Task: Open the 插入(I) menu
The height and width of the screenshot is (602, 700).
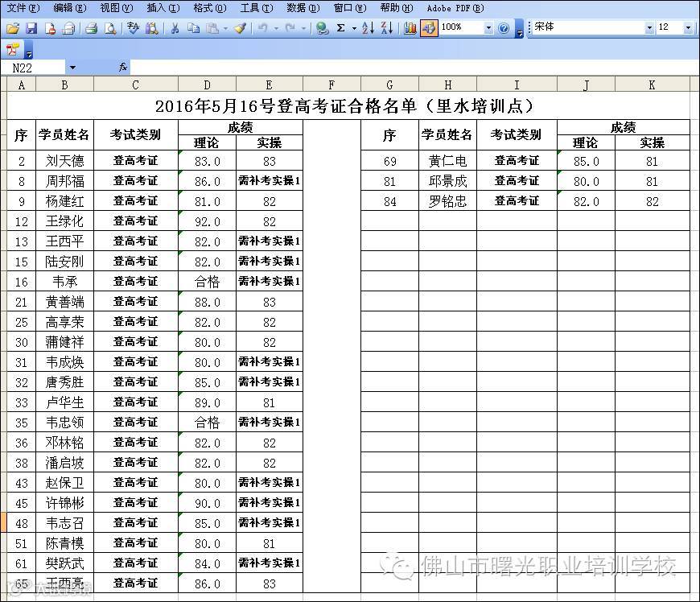Action: pos(163,8)
